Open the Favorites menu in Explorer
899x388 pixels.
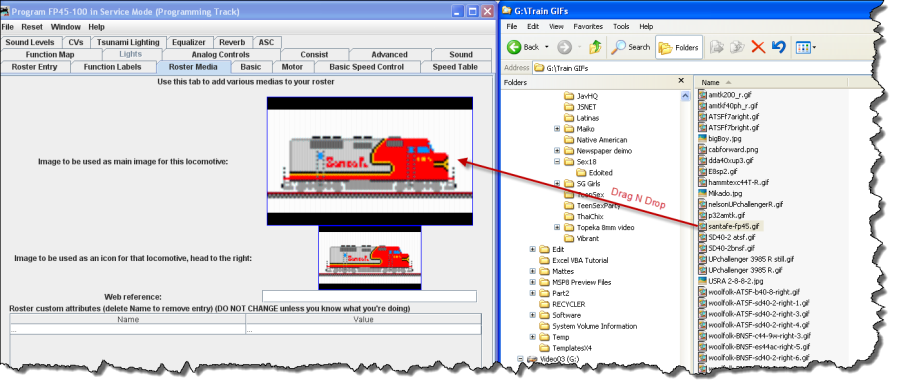[x=588, y=26]
